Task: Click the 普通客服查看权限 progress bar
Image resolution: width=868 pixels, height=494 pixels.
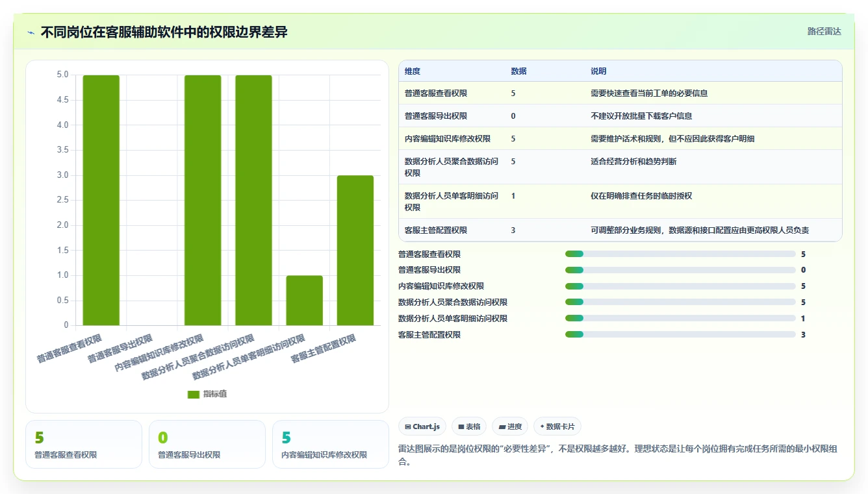Action: pos(680,254)
